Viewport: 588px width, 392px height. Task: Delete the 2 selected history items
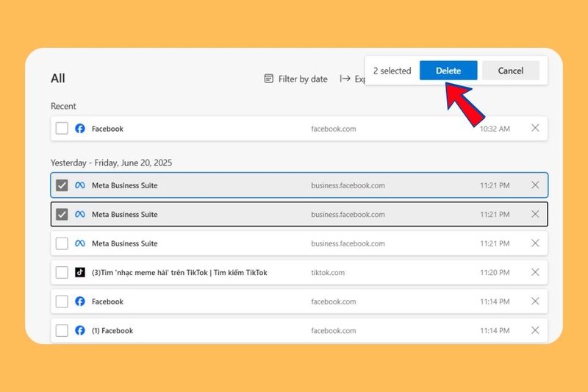pyautogui.click(x=448, y=71)
